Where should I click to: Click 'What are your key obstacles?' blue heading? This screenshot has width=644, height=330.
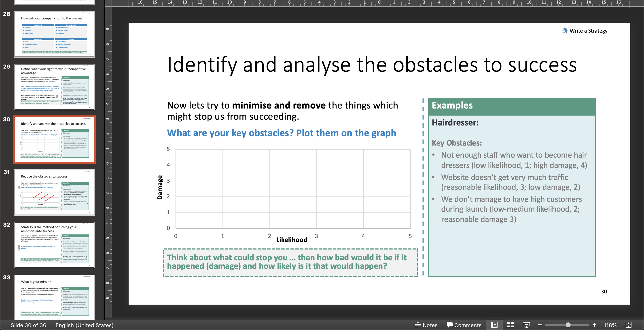pyautogui.click(x=282, y=133)
